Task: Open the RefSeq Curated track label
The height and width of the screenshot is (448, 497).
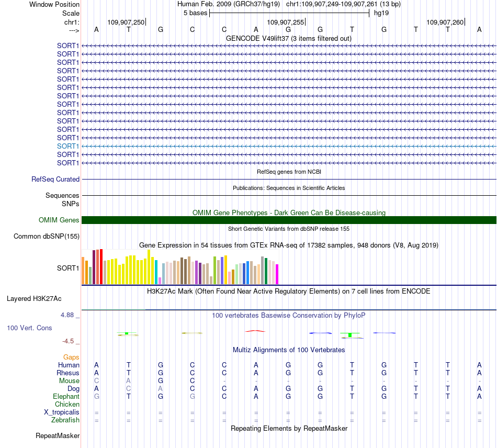Action: pyautogui.click(x=55, y=179)
